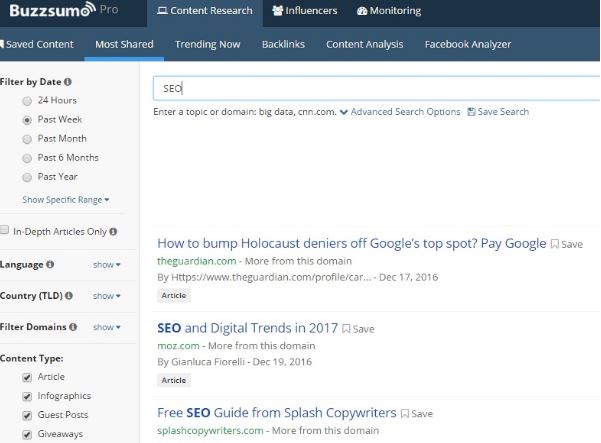Open the Influencers section
601x443 pixels.
(x=304, y=12)
